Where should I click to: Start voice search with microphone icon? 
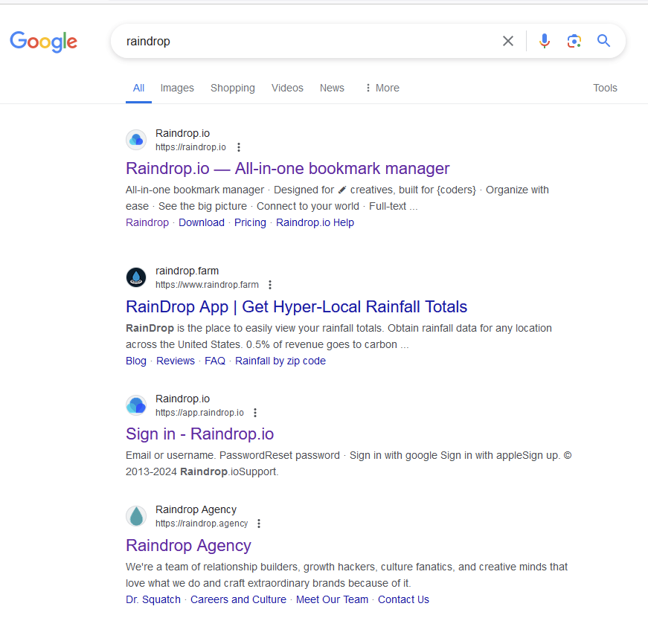545,41
